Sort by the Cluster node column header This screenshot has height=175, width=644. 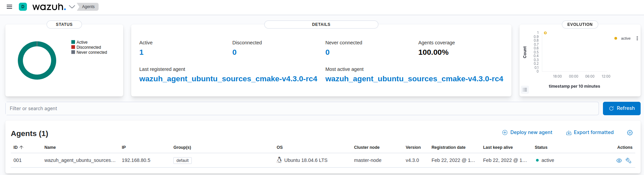point(367,147)
